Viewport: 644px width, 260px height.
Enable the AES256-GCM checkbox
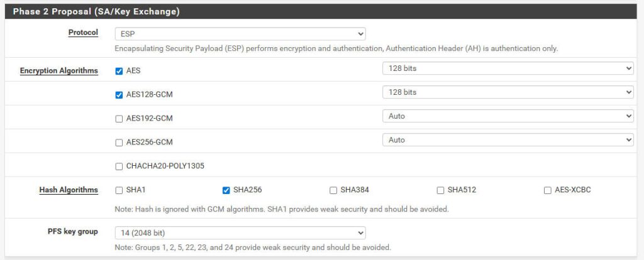click(x=119, y=143)
